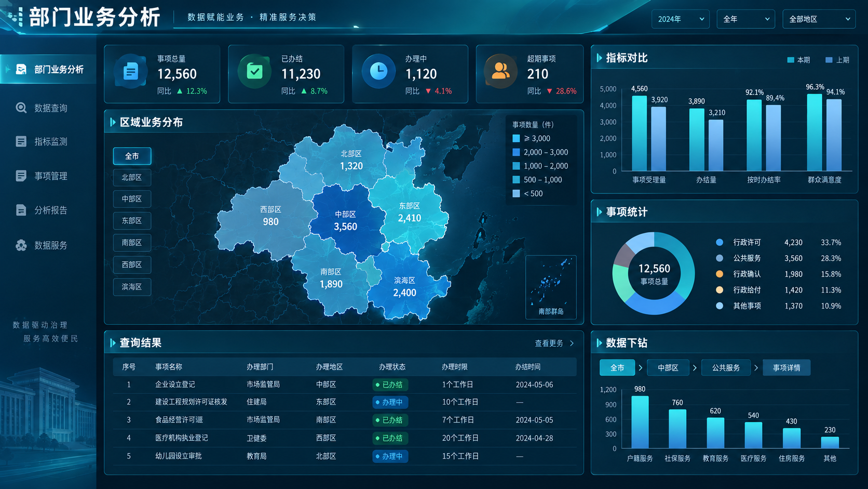The image size is (868, 489).
Task: Click the 办理中 badge in 幼儿园设立审批 row
Action: pos(390,456)
